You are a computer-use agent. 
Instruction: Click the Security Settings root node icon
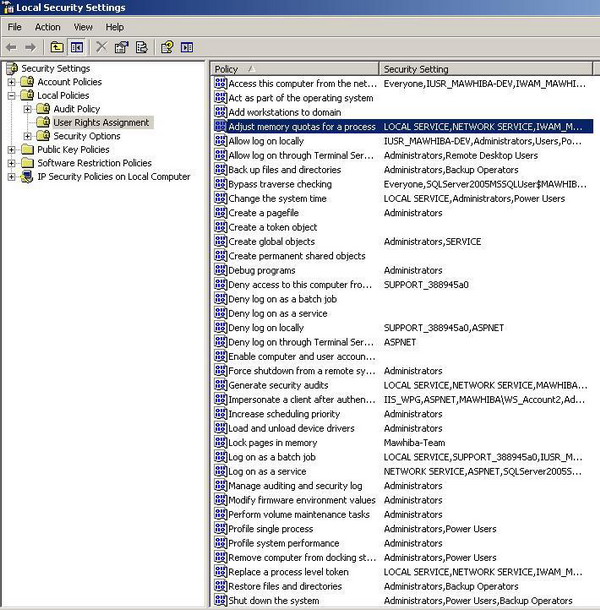pos(12,68)
